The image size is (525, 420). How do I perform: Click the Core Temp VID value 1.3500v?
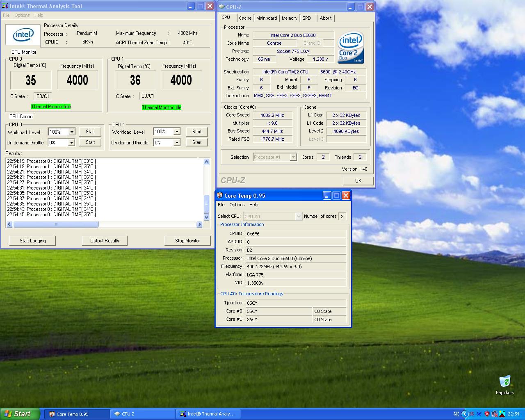[x=296, y=283]
